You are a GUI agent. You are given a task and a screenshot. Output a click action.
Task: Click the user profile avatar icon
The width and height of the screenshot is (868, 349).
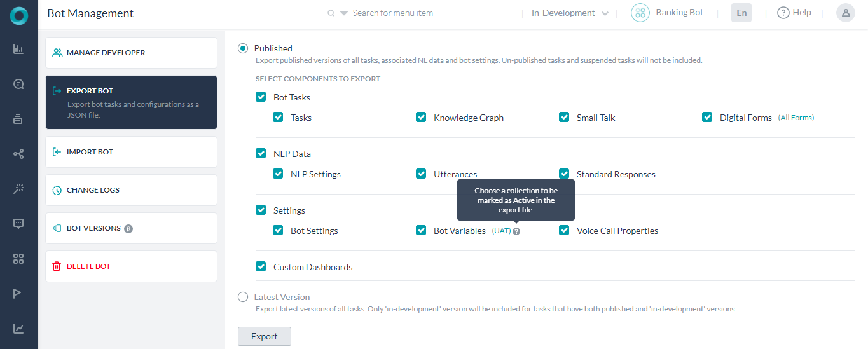coord(845,13)
